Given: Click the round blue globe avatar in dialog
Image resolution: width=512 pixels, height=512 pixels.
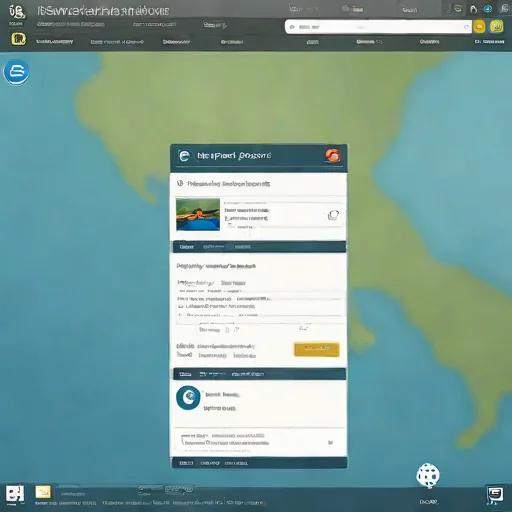Looking at the screenshot, I should 188,398.
